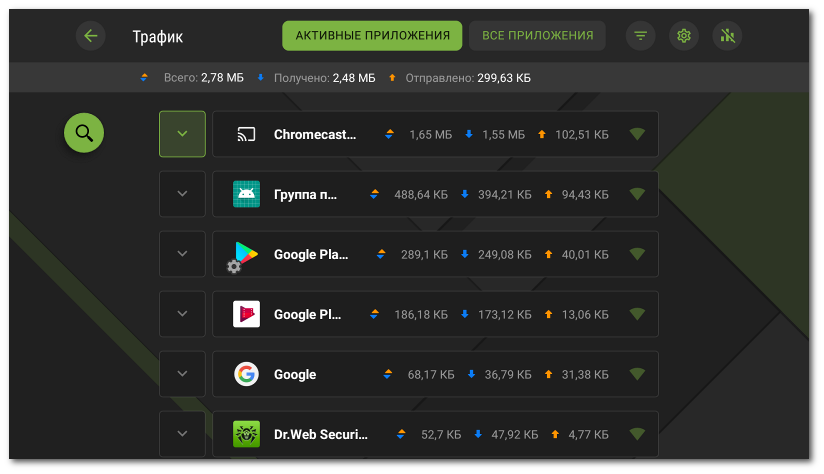Switch to Все приложения tab
824x474 pixels.
537,36
